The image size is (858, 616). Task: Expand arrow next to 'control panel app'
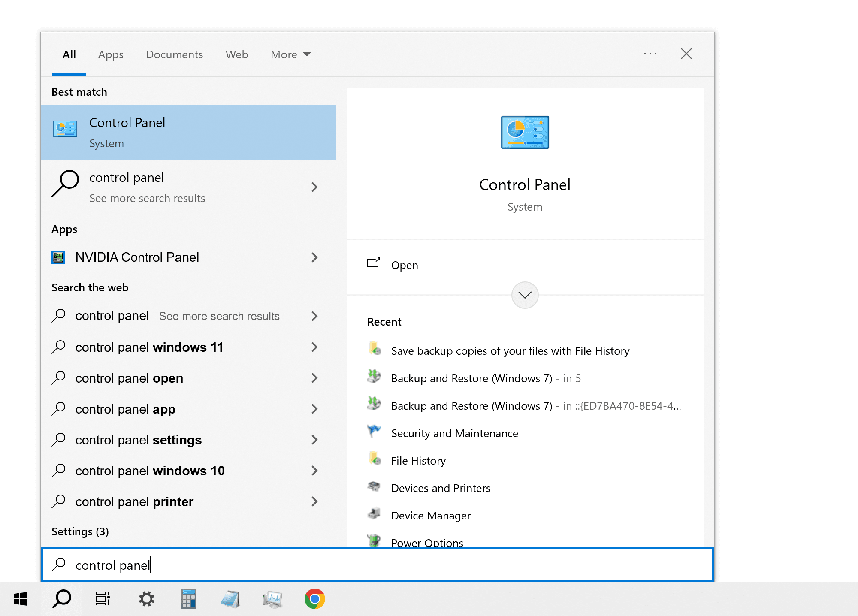coord(314,409)
